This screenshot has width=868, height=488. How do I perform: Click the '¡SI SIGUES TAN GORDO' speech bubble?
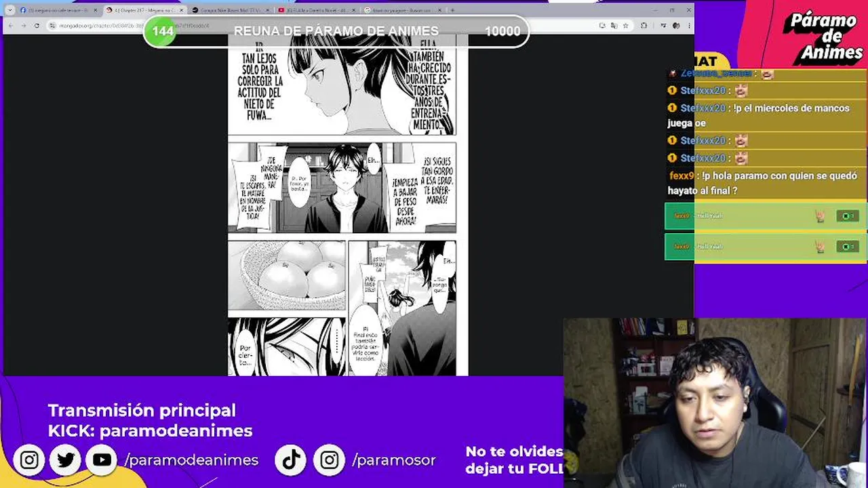tap(438, 180)
